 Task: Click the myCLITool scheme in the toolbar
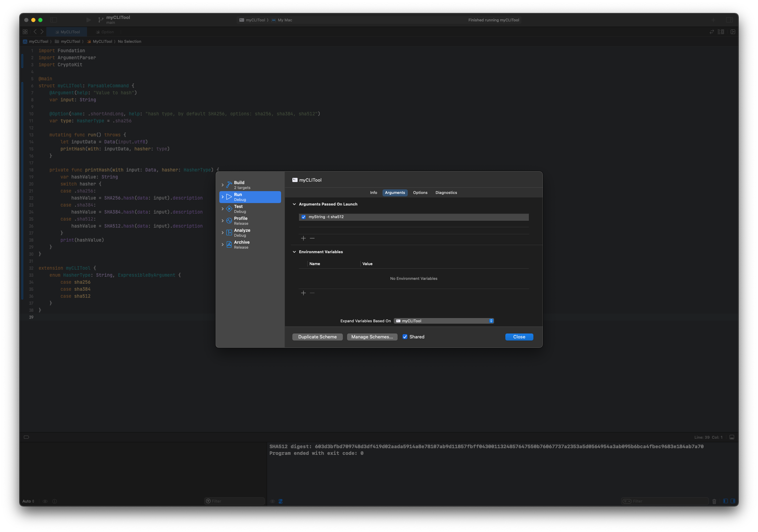pyautogui.click(x=252, y=20)
